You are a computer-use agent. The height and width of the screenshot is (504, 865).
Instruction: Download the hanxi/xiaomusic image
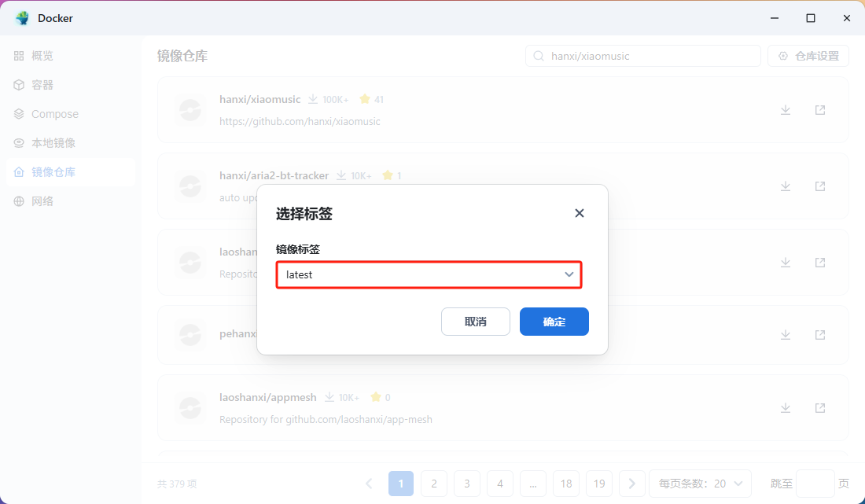(786, 110)
